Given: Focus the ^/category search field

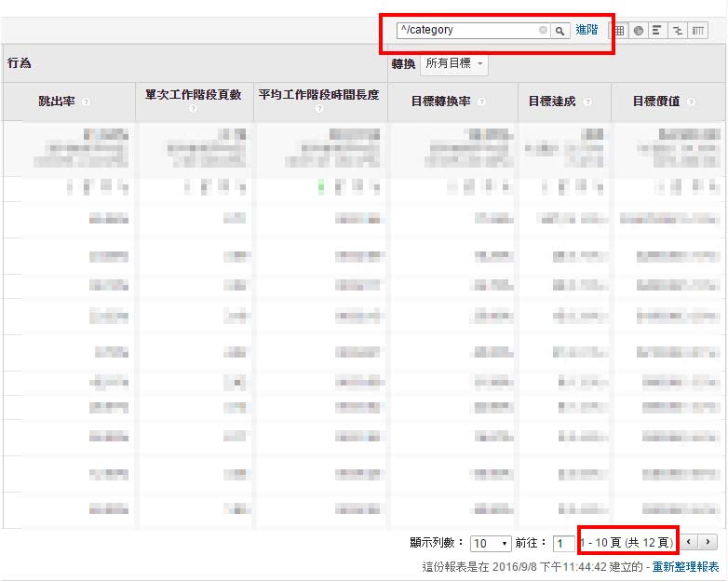Looking at the screenshot, I should point(469,31).
